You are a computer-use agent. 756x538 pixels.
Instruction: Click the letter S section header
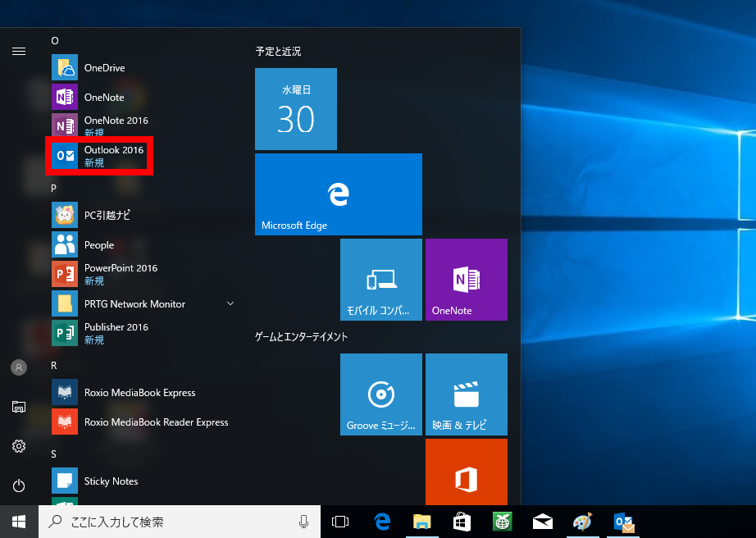(53, 454)
